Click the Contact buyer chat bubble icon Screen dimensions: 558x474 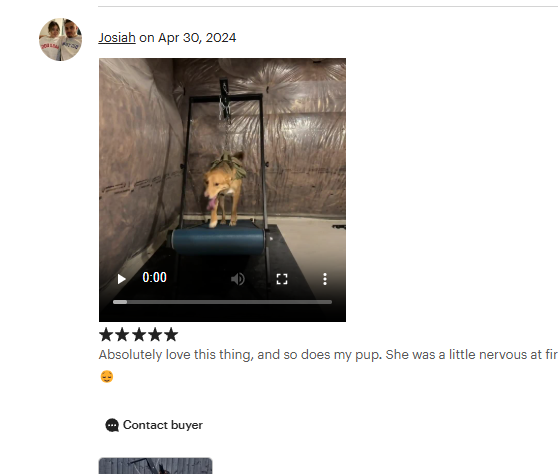coord(112,425)
